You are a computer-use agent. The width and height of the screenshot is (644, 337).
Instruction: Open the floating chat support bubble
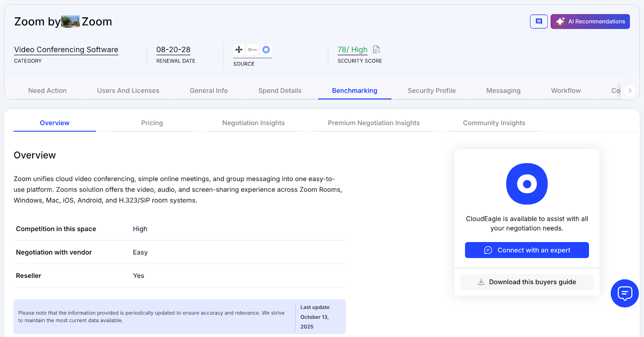625,294
